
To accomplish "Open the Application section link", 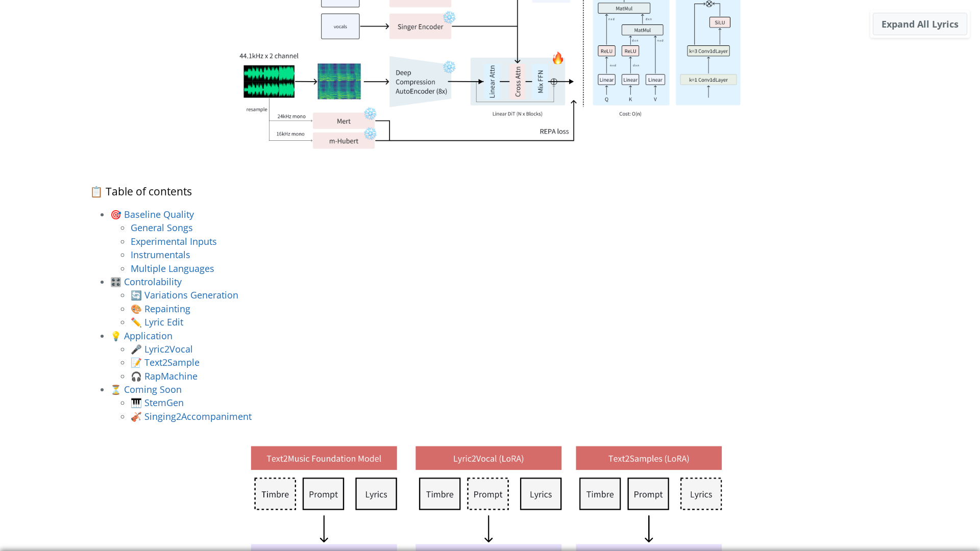I will pyautogui.click(x=148, y=336).
